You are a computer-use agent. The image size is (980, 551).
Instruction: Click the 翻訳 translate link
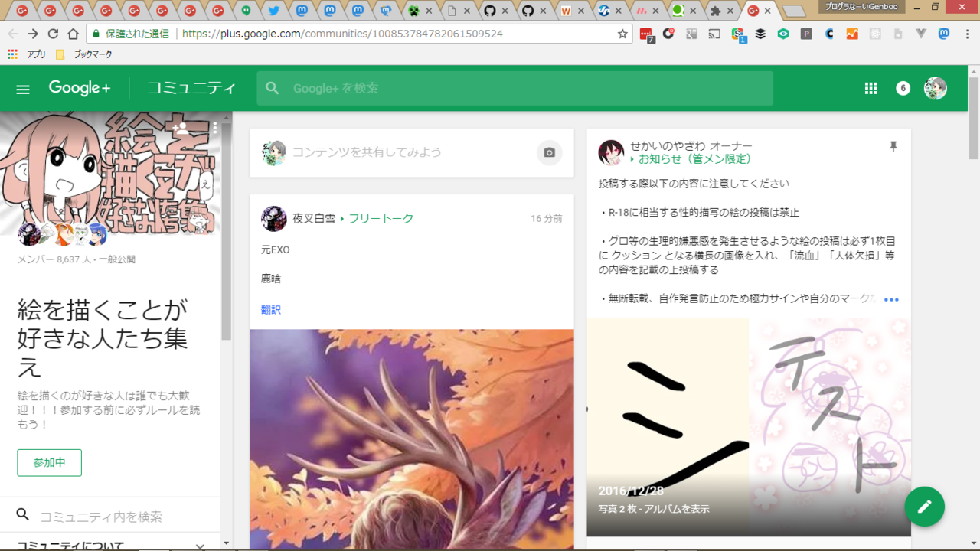(271, 310)
